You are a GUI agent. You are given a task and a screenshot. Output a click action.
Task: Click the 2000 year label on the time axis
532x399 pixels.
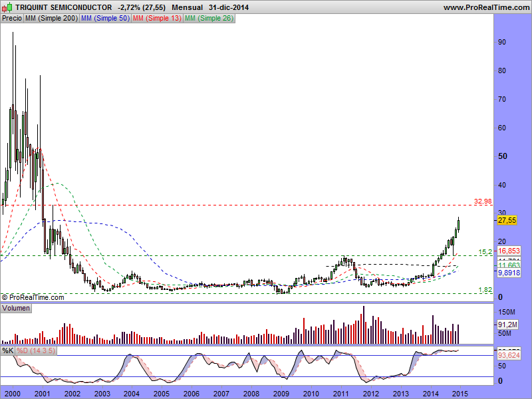(x=13, y=394)
